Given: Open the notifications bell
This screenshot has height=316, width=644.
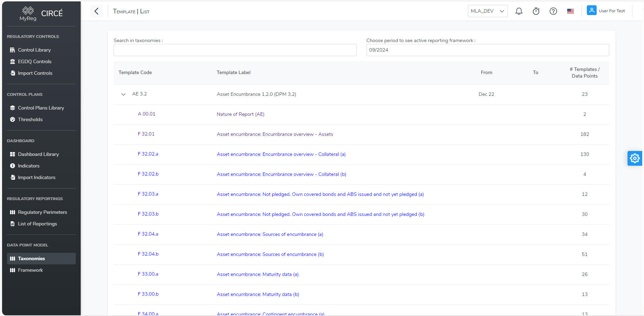Looking at the screenshot, I should click(519, 11).
